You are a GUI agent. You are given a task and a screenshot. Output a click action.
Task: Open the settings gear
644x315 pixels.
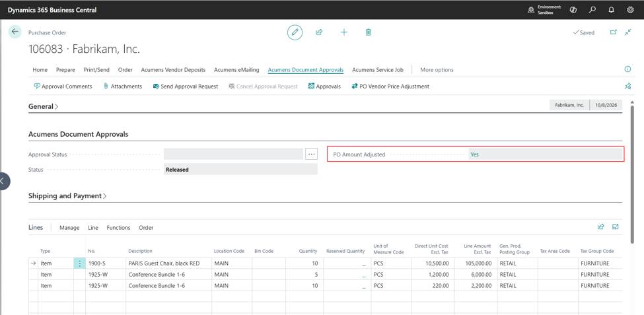[630, 10]
